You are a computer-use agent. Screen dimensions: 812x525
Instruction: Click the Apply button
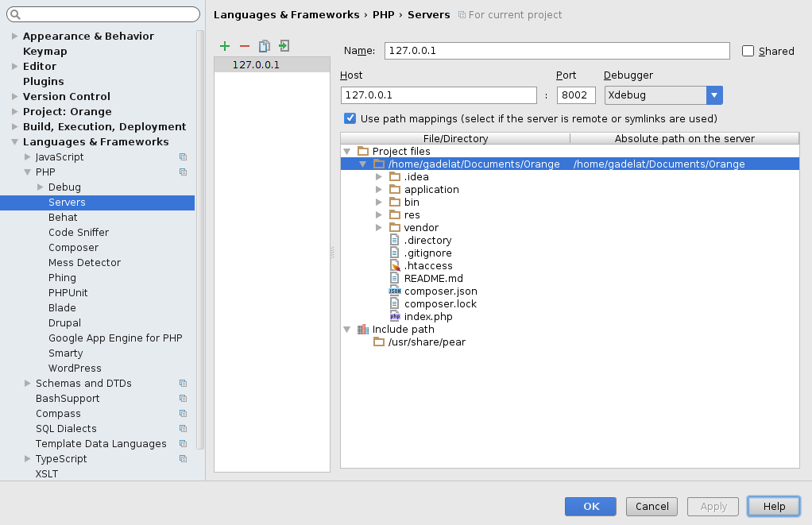click(713, 507)
